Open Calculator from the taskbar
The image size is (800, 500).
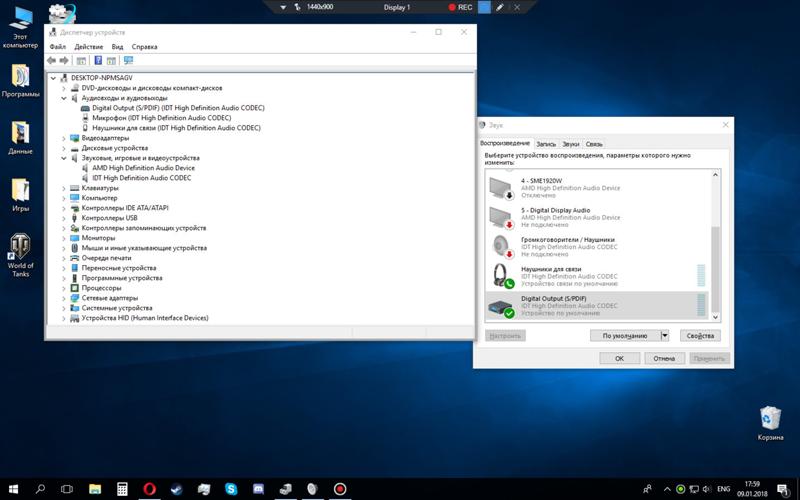coord(122,489)
